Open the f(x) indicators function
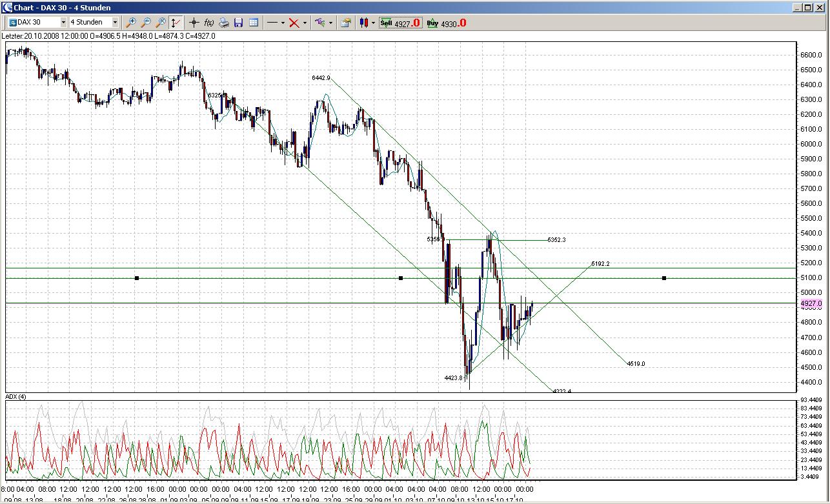The image size is (830, 504). pyautogui.click(x=209, y=23)
